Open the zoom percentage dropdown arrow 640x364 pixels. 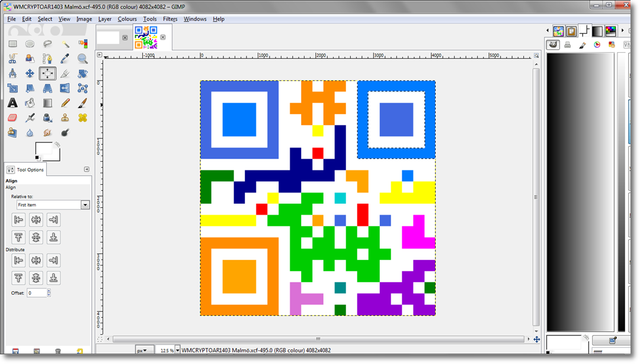point(178,350)
